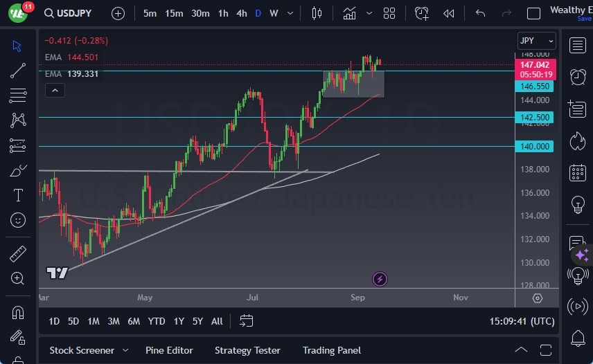Select the trend line drawing tool
Viewport: 593px width, 364px height.
click(18, 70)
